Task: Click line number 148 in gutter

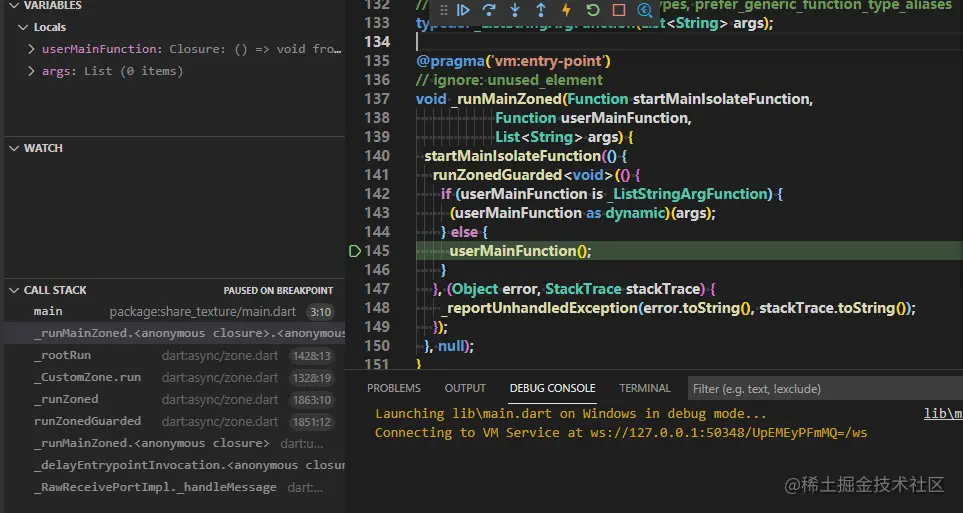Action: (377, 307)
